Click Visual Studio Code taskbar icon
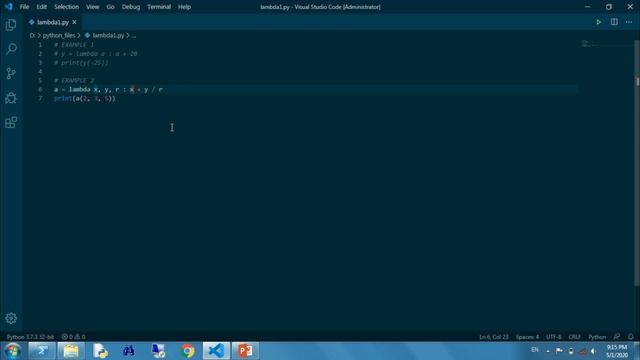 tap(216, 351)
